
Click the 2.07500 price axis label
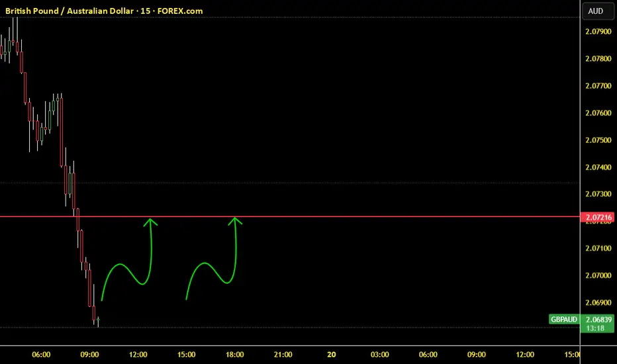[598, 140]
